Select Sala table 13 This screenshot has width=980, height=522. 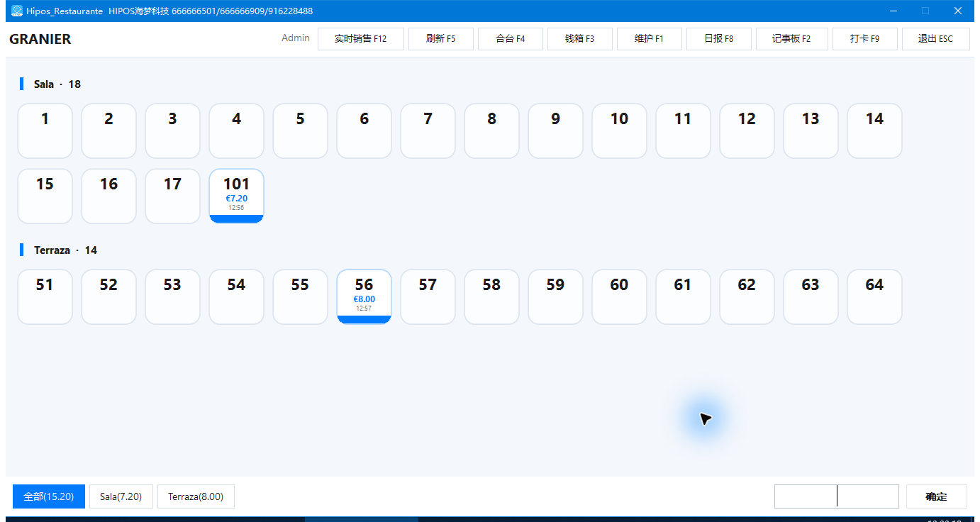coord(811,131)
